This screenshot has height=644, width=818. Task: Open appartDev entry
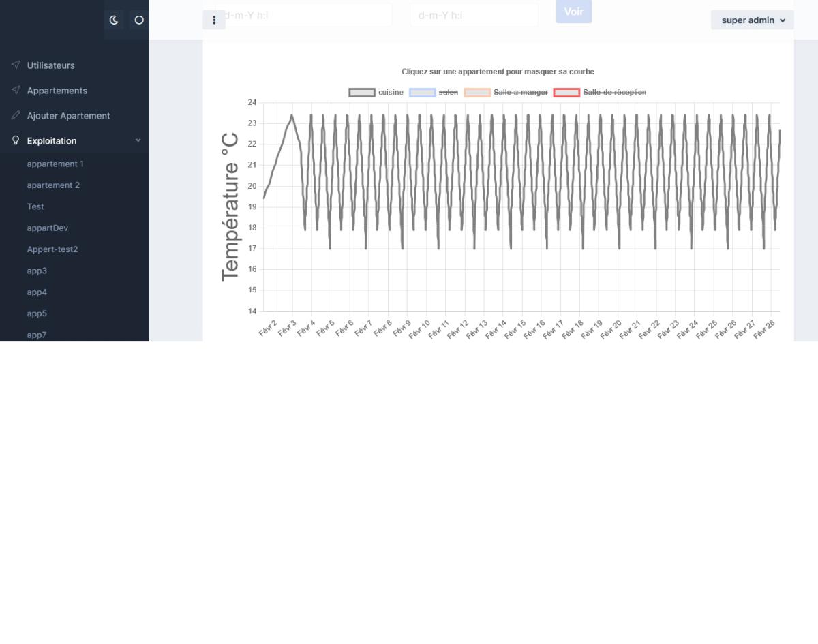(48, 228)
